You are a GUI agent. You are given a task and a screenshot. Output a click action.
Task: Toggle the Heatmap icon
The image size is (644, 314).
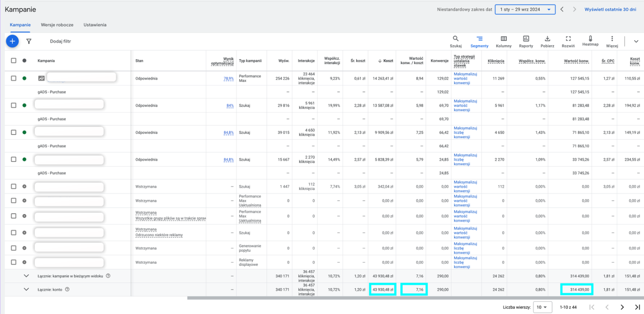[590, 39]
